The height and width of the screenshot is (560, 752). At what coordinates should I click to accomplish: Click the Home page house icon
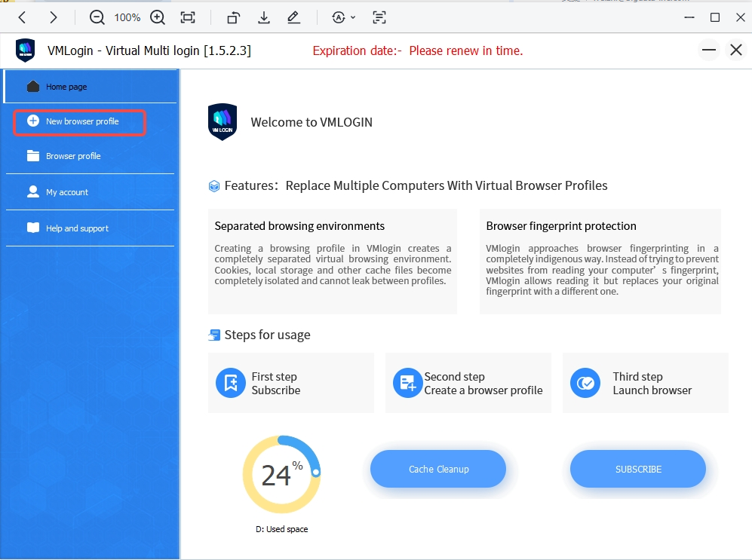click(x=33, y=86)
